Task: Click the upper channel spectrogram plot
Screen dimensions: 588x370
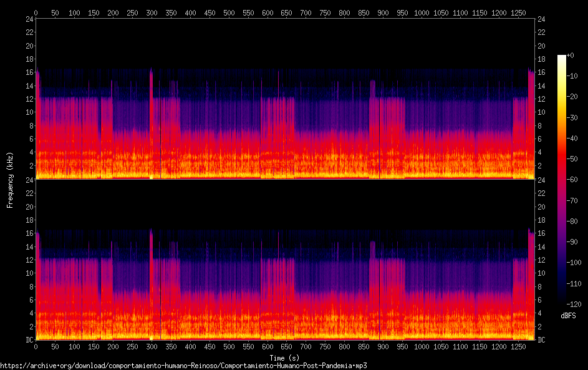Action: [285, 99]
